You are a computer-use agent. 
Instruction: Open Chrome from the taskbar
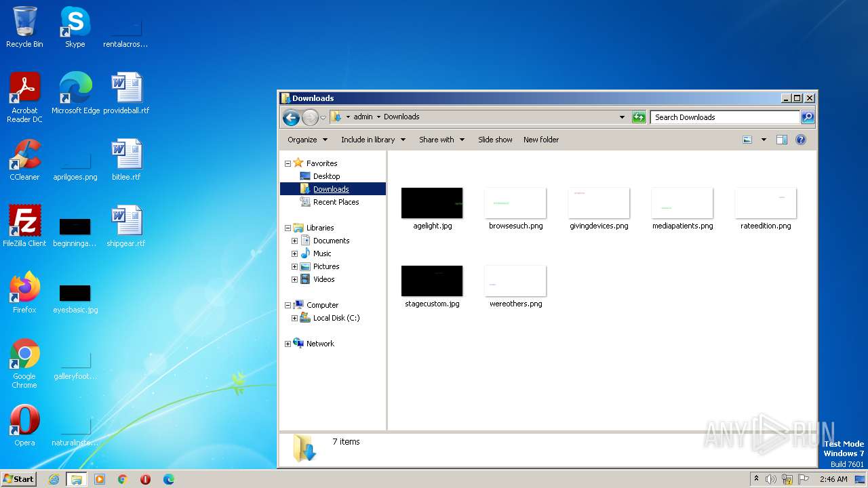pyautogui.click(x=123, y=479)
